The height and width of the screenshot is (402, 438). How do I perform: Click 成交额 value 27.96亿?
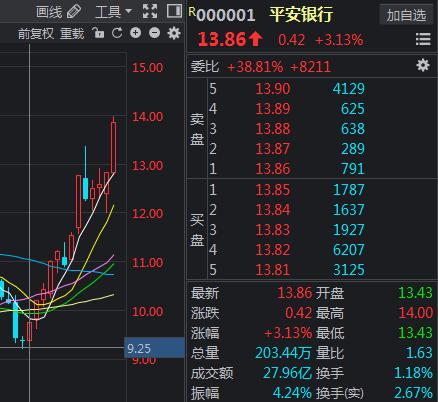(x=287, y=373)
